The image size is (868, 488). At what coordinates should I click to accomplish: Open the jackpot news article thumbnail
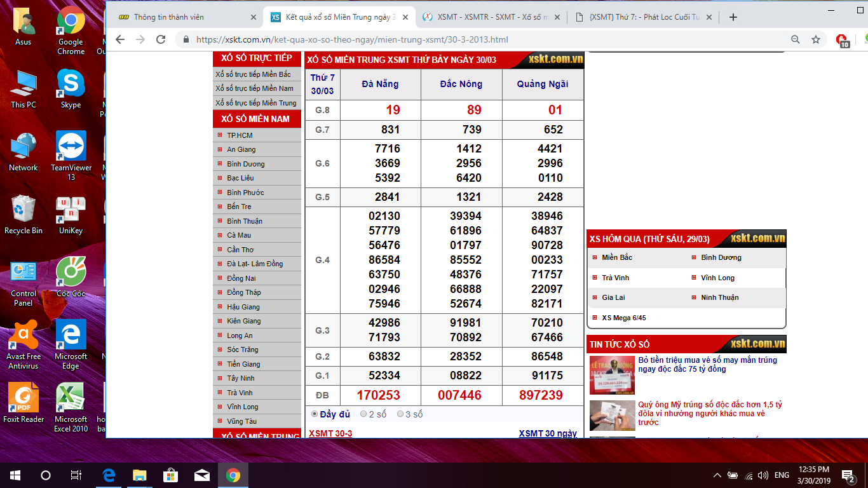pyautogui.click(x=612, y=375)
